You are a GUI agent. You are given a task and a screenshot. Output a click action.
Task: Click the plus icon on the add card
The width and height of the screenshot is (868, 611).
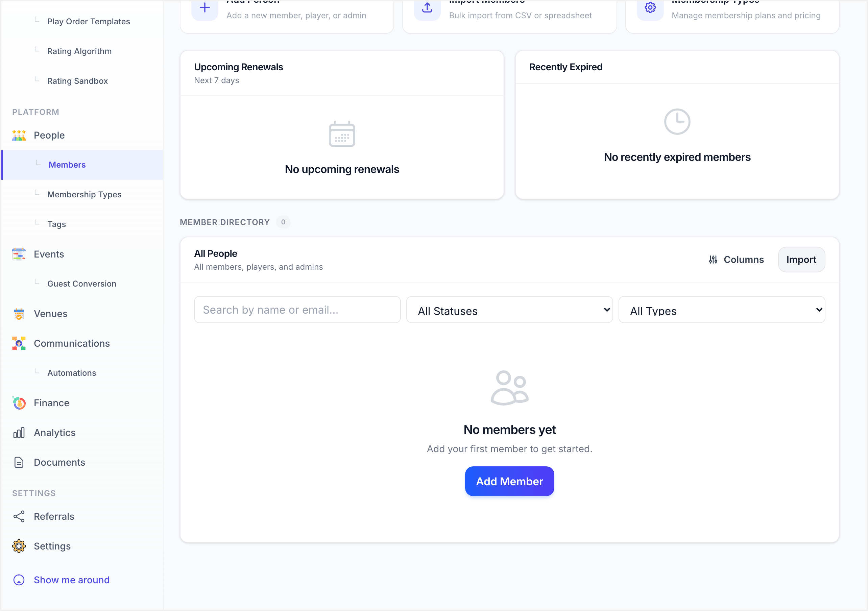(204, 7)
